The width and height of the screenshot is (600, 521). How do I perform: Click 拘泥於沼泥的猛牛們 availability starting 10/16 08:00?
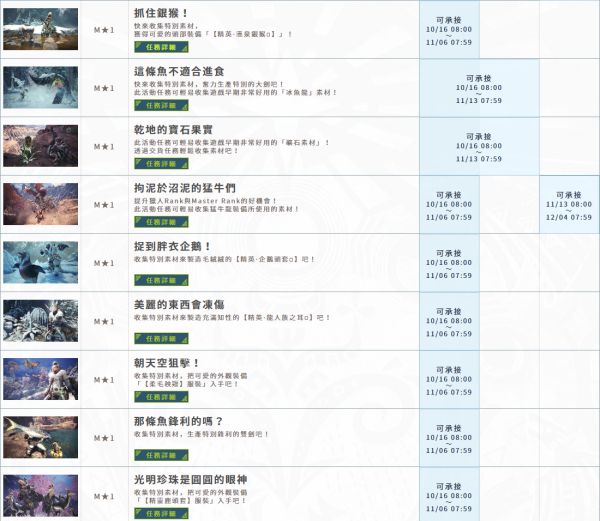[x=449, y=206]
